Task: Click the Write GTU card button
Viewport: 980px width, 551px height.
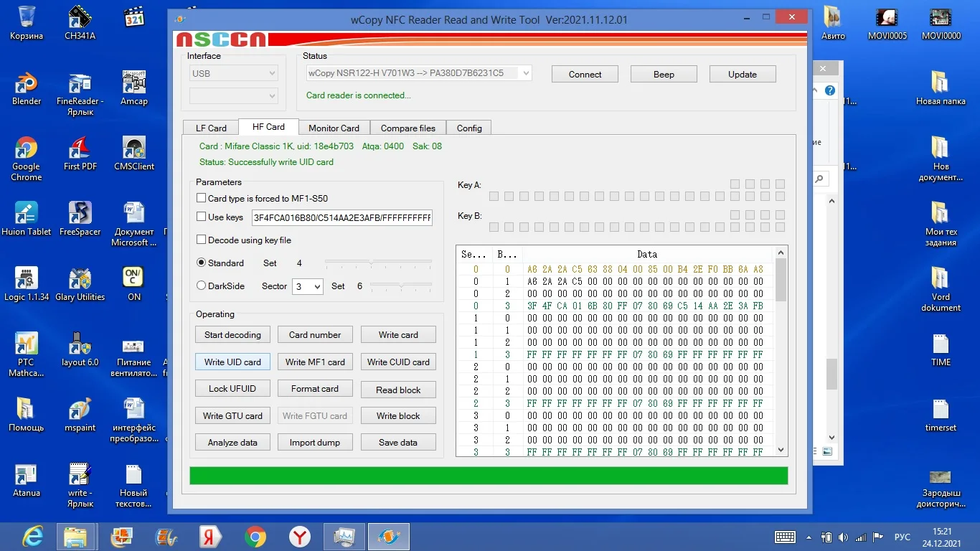Action: (232, 415)
